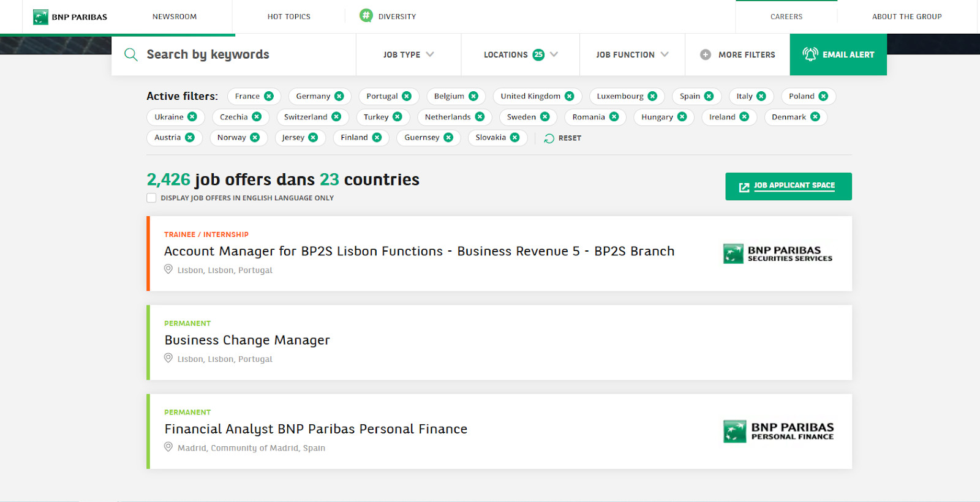Click the More Filters plus icon
Screen dimensions: 980x502
click(706, 54)
